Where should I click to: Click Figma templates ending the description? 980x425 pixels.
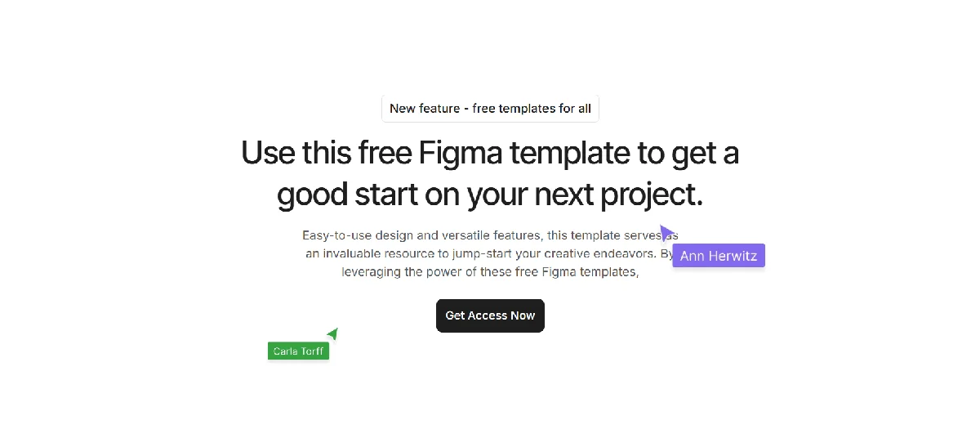pyautogui.click(x=588, y=272)
